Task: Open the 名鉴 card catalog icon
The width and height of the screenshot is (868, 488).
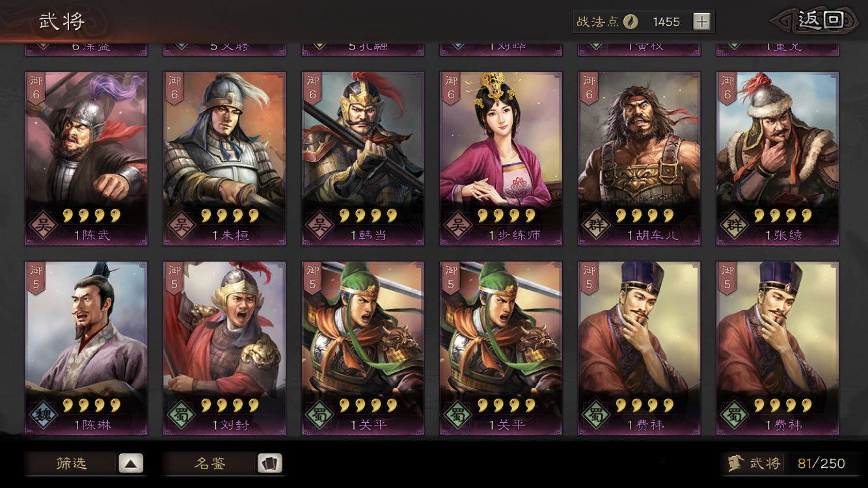Action: pyautogui.click(x=269, y=464)
